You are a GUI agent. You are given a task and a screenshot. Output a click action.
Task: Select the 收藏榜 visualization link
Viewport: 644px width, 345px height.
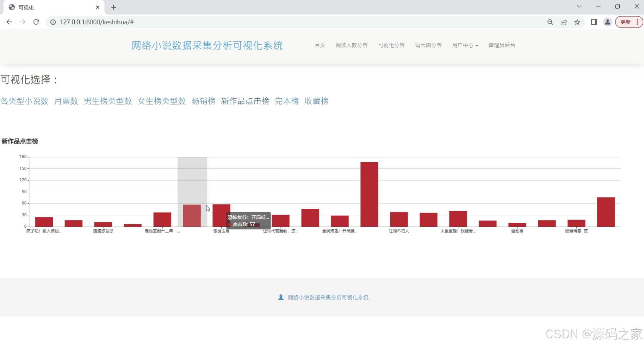point(316,101)
